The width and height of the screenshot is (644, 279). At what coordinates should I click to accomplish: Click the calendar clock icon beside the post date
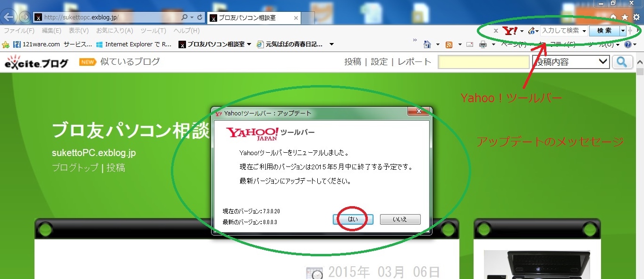point(314,273)
